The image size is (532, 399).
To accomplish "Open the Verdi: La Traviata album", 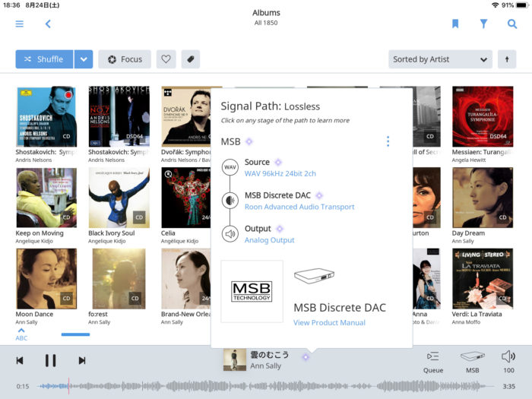I will [x=483, y=279].
